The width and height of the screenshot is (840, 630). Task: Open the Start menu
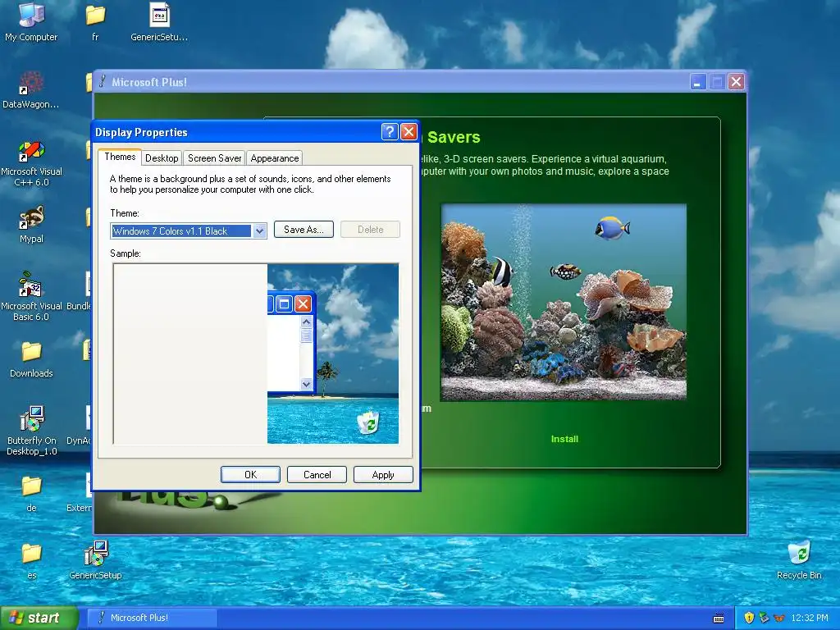coord(39,618)
